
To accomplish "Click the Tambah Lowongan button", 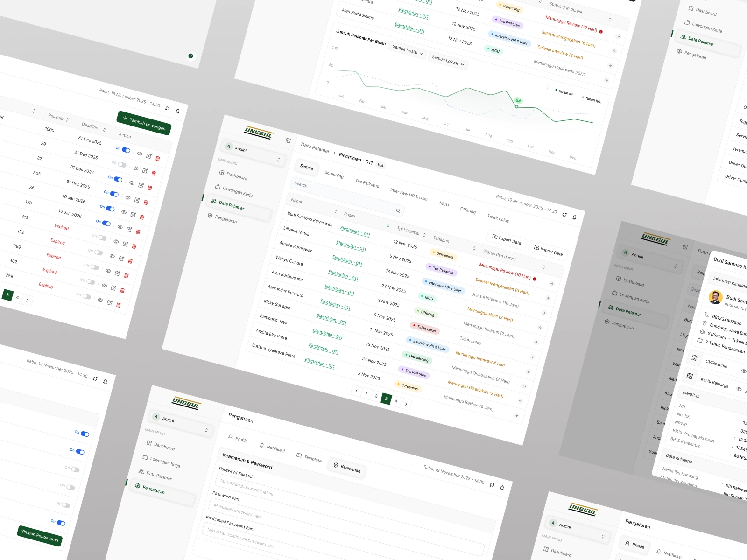I will click(144, 123).
